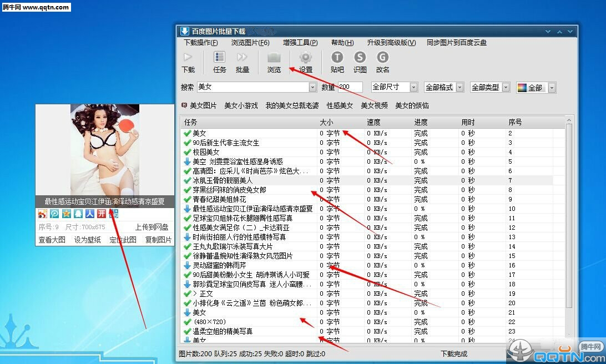Viewport: 606px width, 364px height.
Task: Click 上传到网盘 link in preview panel
Action: click(x=152, y=227)
